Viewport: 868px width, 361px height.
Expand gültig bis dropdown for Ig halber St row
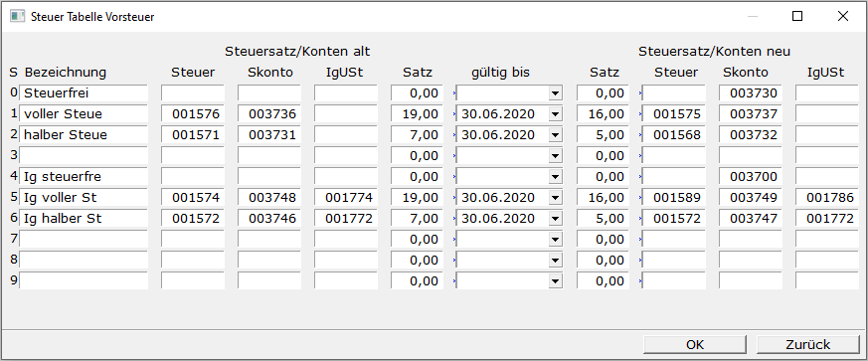pos(555,219)
